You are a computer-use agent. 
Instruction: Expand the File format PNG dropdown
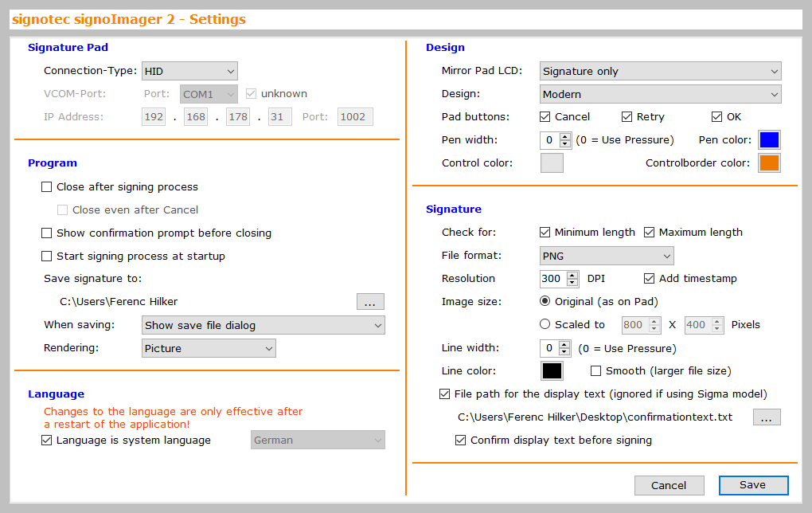coord(606,256)
